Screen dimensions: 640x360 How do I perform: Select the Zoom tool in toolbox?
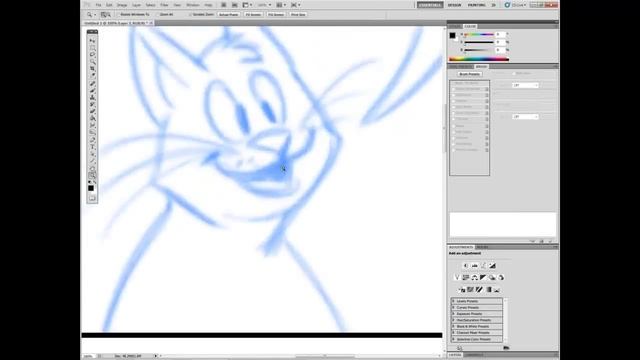click(92, 175)
